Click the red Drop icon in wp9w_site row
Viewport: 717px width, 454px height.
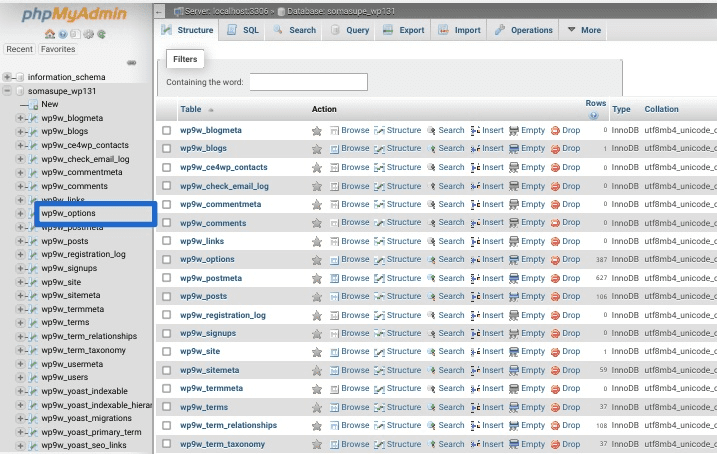[x=555, y=352]
